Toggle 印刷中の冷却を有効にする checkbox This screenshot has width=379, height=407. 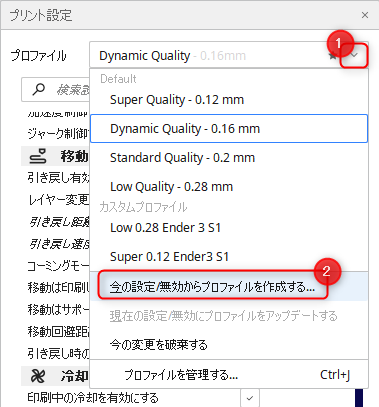tap(250, 398)
